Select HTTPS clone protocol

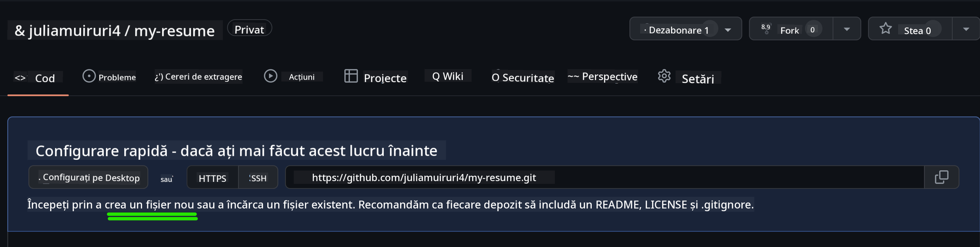(212, 177)
